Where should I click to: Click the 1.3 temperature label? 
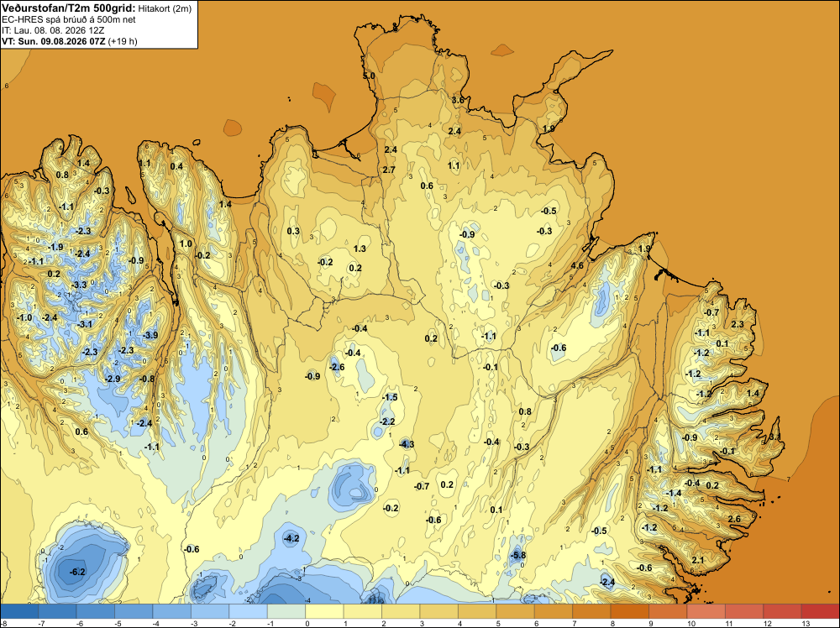click(360, 249)
